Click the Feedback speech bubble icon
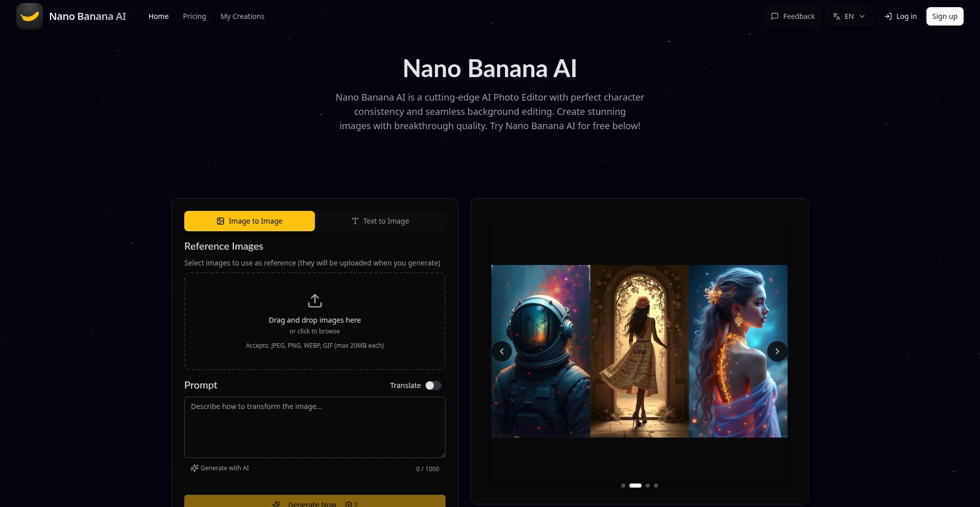 [775, 16]
